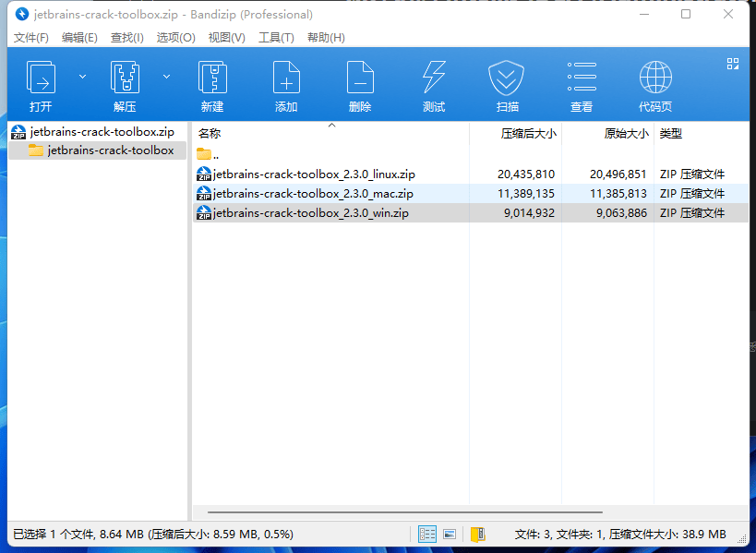
Task: Click original size 9,063,886 cell
Action: click(621, 212)
